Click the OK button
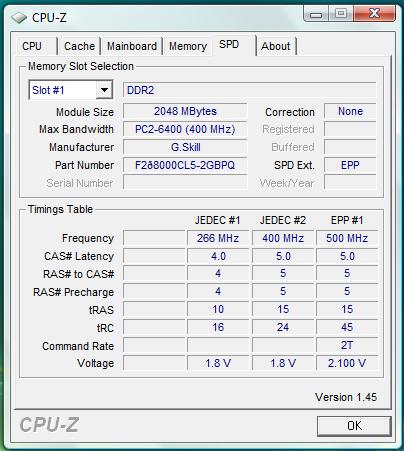Viewport: 404px width, 451px height. coord(354,426)
